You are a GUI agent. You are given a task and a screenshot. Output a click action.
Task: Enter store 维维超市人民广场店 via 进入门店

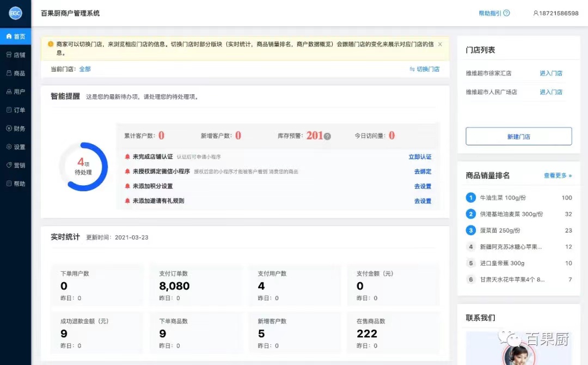coord(551,92)
